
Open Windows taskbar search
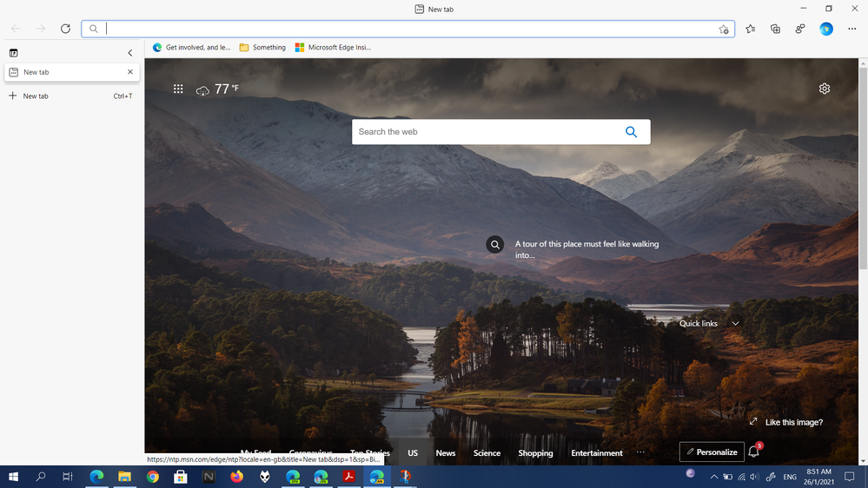pos(41,477)
